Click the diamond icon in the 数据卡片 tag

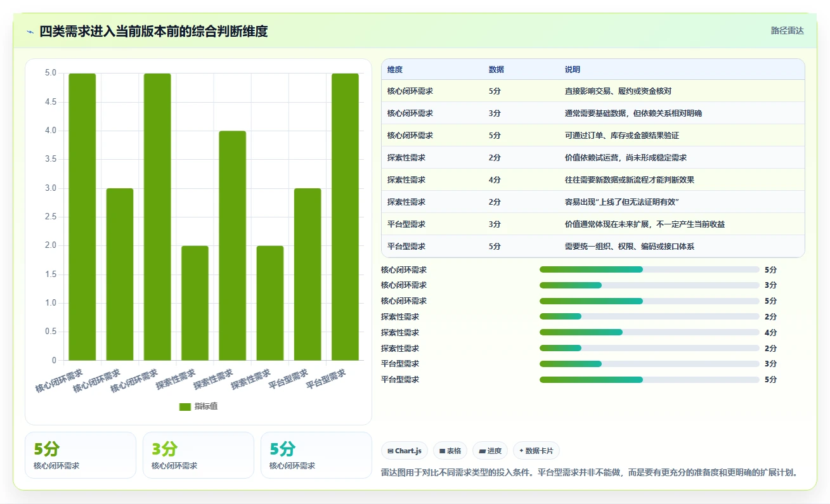[521, 451]
